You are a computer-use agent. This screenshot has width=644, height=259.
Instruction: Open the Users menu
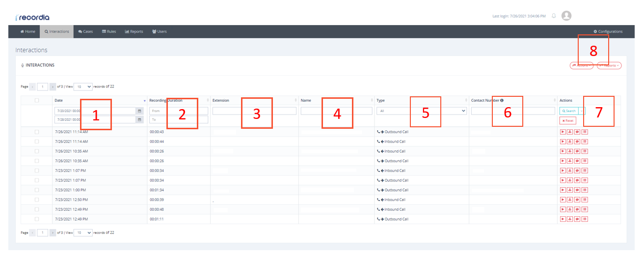(x=160, y=31)
